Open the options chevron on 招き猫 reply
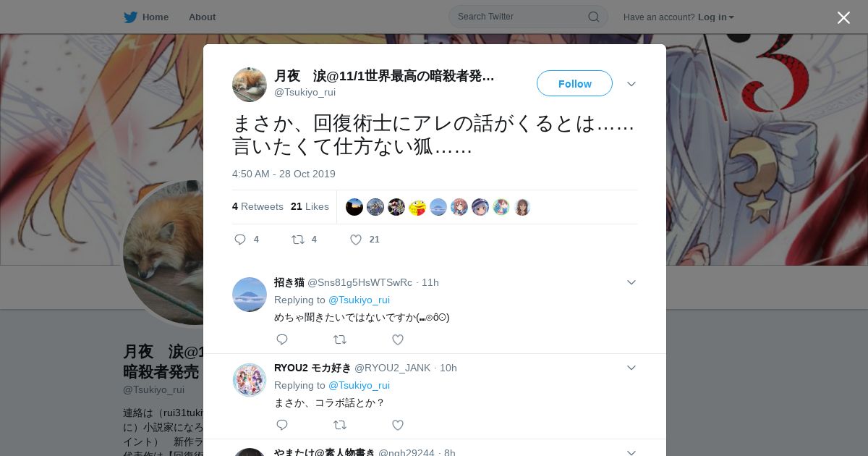 (631, 282)
